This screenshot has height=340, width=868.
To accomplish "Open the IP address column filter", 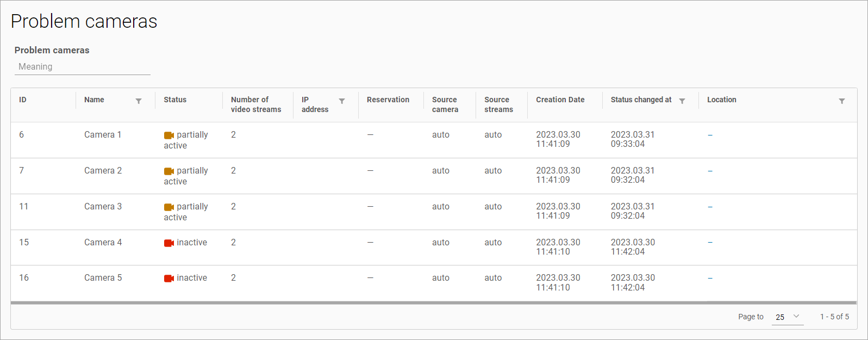I will [x=342, y=101].
